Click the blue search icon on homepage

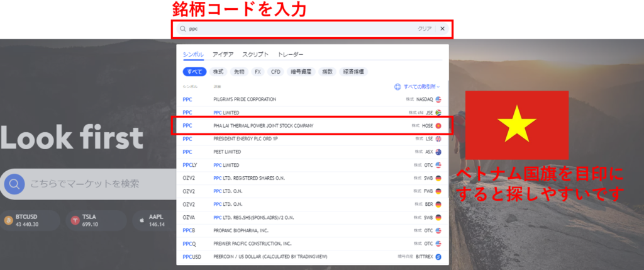click(14, 184)
